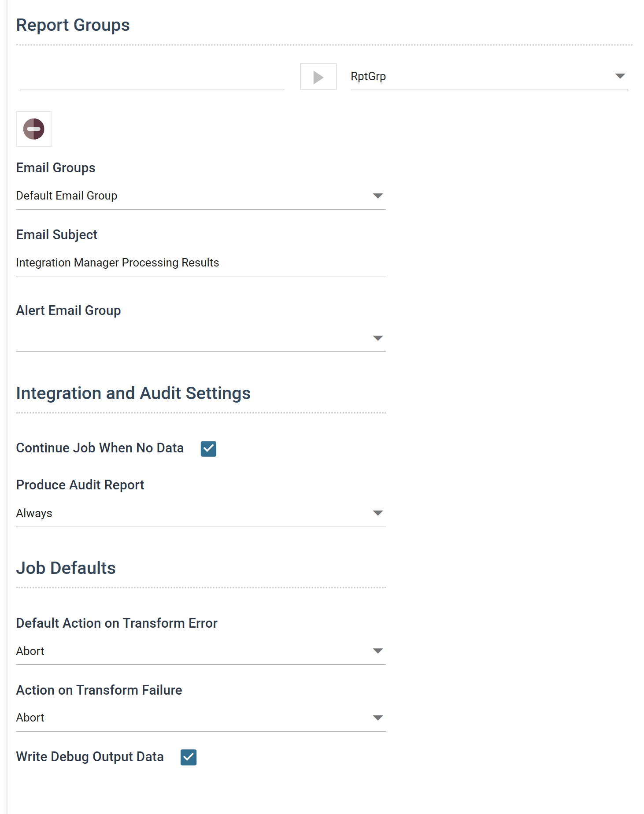Toggle Write Debug Output Data checkbox
The height and width of the screenshot is (814, 644).
(189, 758)
